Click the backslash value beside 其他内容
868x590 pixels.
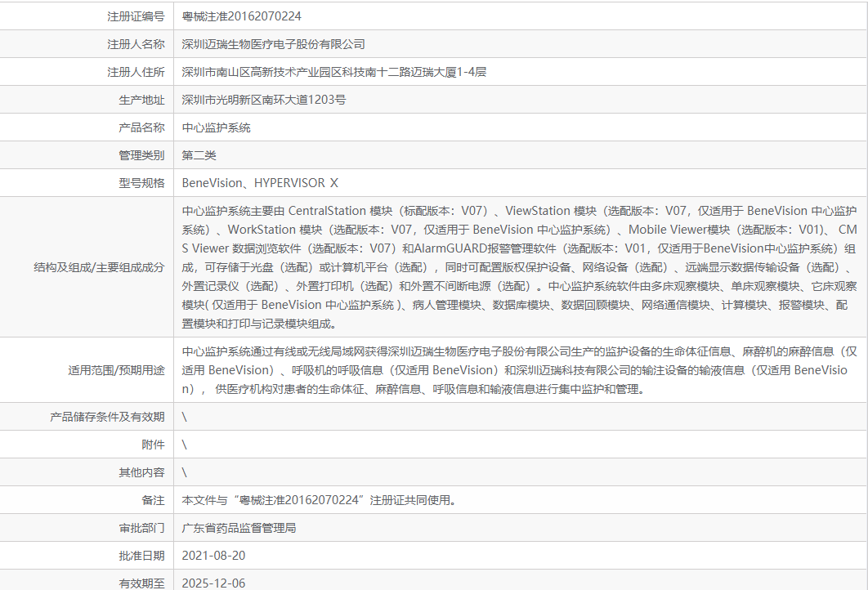(x=185, y=472)
